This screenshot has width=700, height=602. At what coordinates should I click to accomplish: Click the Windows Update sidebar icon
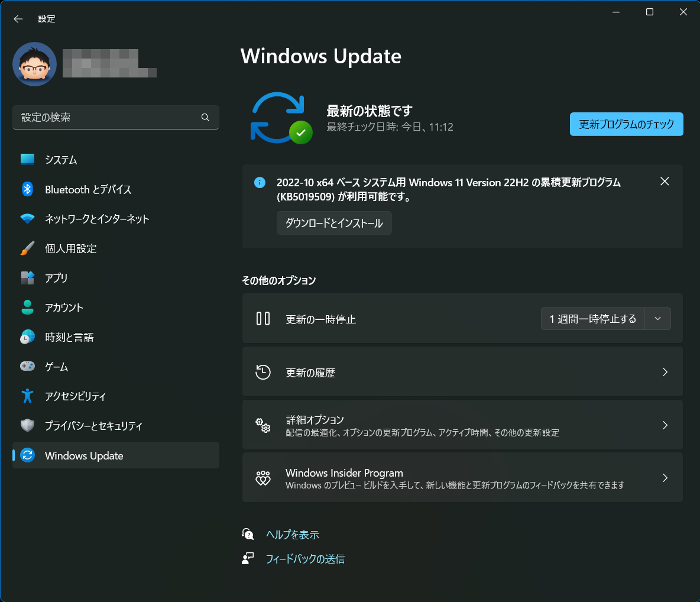pyautogui.click(x=27, y=455)
